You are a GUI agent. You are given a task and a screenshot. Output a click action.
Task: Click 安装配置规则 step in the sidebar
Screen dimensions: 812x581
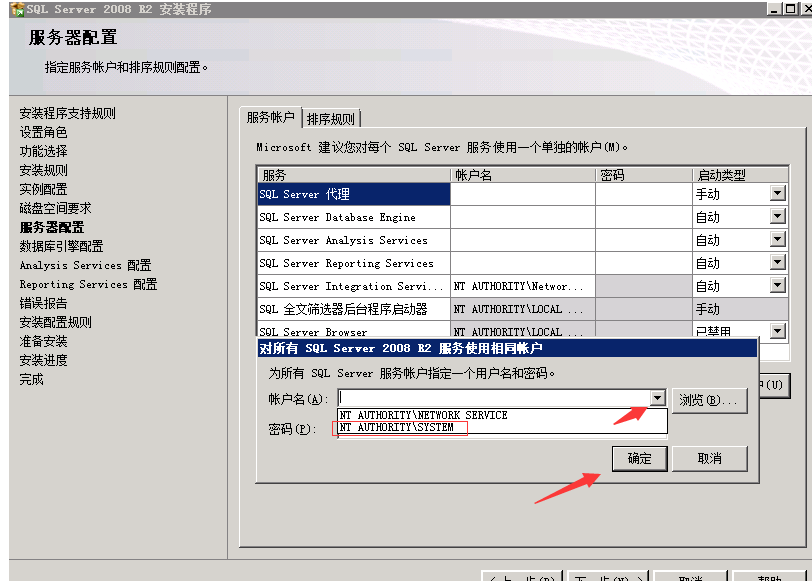(55, 322)
